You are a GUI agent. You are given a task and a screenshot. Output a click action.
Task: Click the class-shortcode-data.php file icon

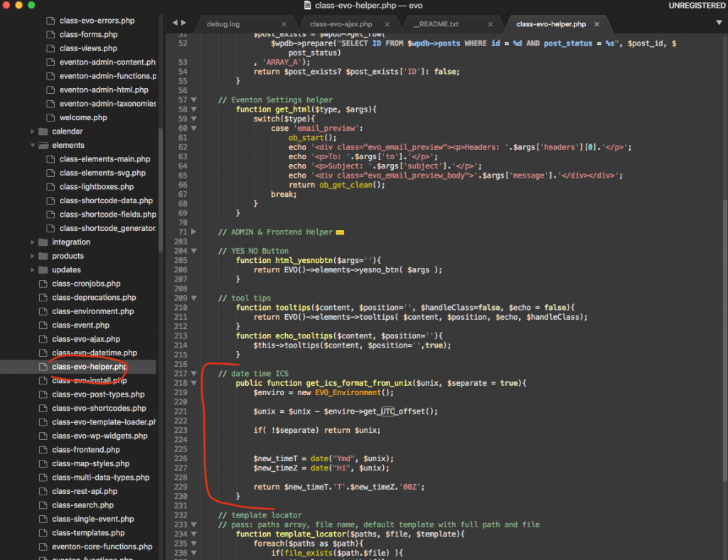pos(50,200)
